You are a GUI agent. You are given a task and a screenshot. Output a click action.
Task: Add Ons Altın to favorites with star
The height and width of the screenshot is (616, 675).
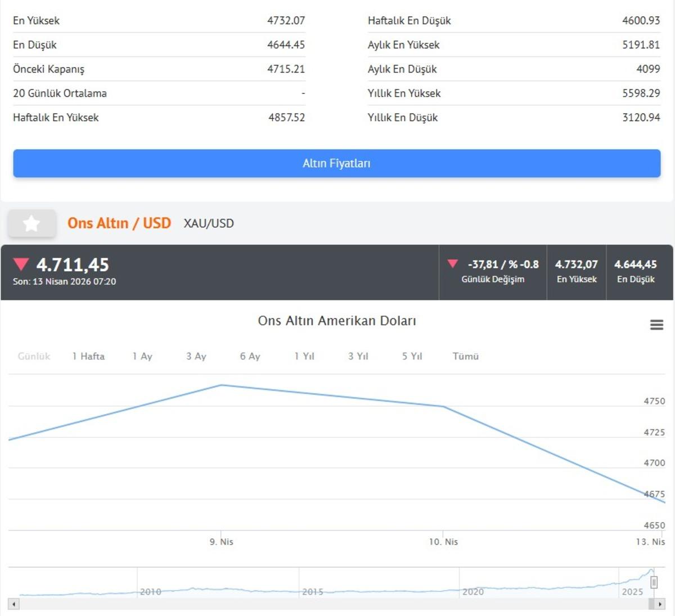click(31, 223)
